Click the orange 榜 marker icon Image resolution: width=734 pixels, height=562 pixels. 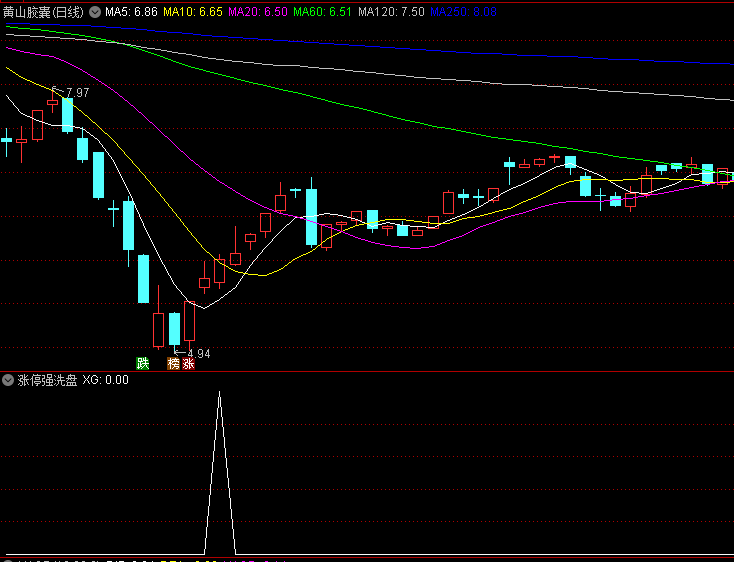174,364
